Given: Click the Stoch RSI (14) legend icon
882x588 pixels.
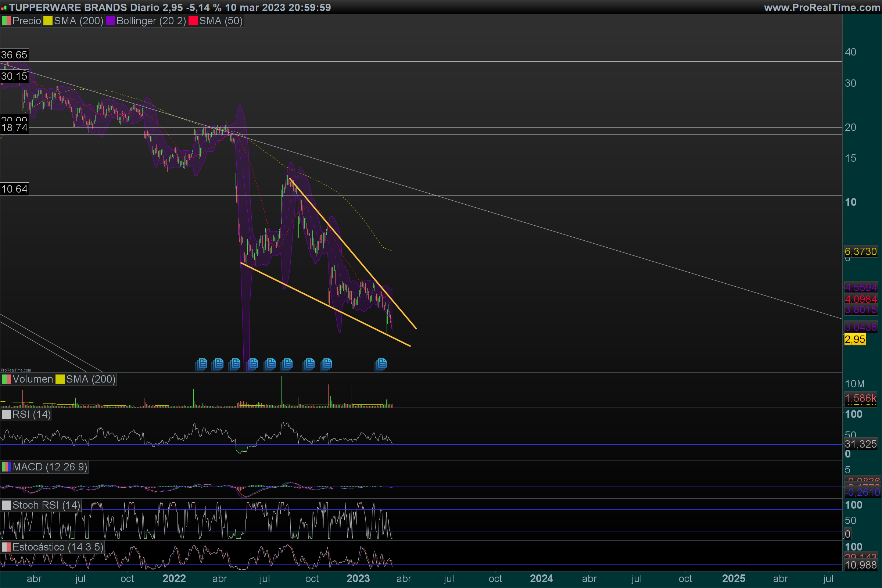Looking at the screenshot, I should (x=6, y=506).
